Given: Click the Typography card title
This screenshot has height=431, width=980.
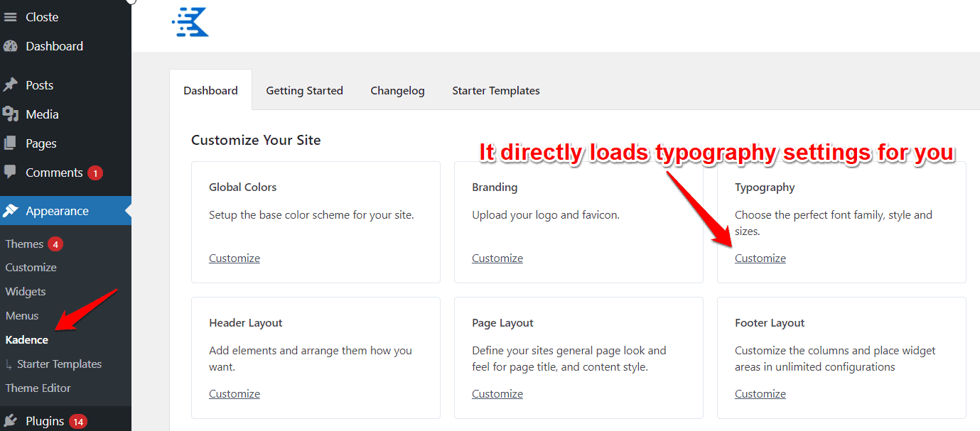Looking at the screenshot, I should pyautogui.click(x=765, y=187).
